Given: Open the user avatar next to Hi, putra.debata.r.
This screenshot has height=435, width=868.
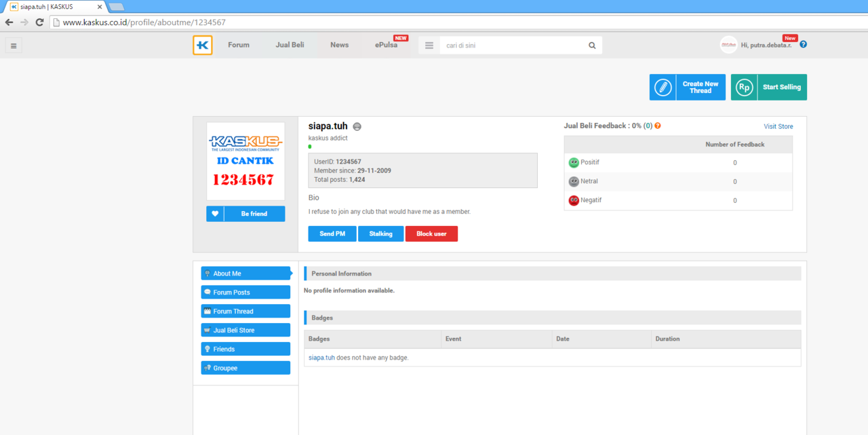Looking at the screenshot, I should coord(728,45).
